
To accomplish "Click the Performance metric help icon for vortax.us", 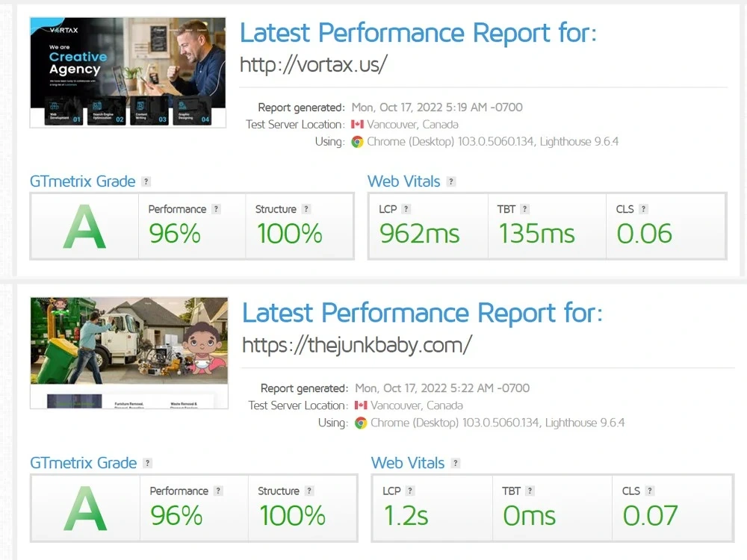I will pyautogui.click(x=216, y=209).
